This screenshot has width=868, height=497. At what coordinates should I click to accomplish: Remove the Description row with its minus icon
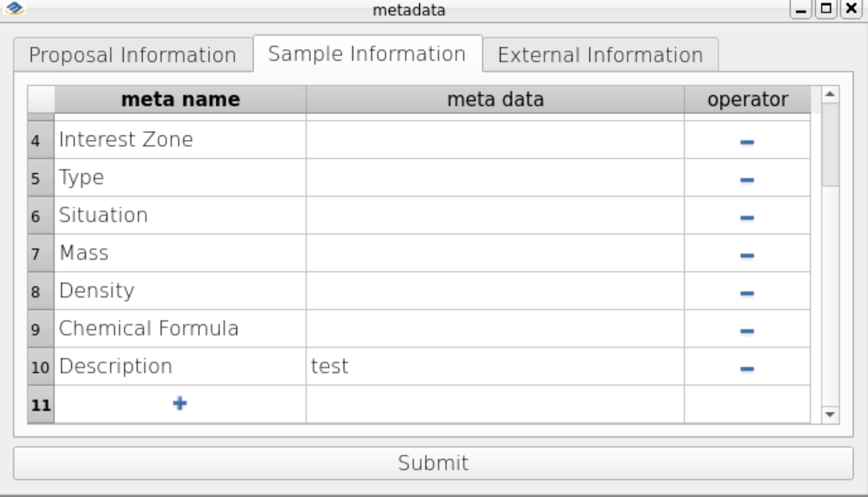coord(747,369)
